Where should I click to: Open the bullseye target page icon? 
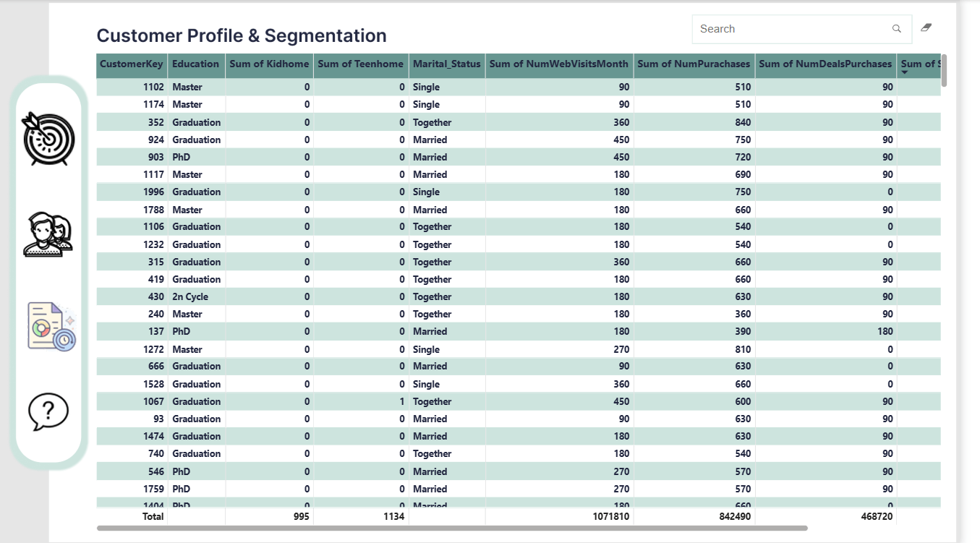click(48, 137)
